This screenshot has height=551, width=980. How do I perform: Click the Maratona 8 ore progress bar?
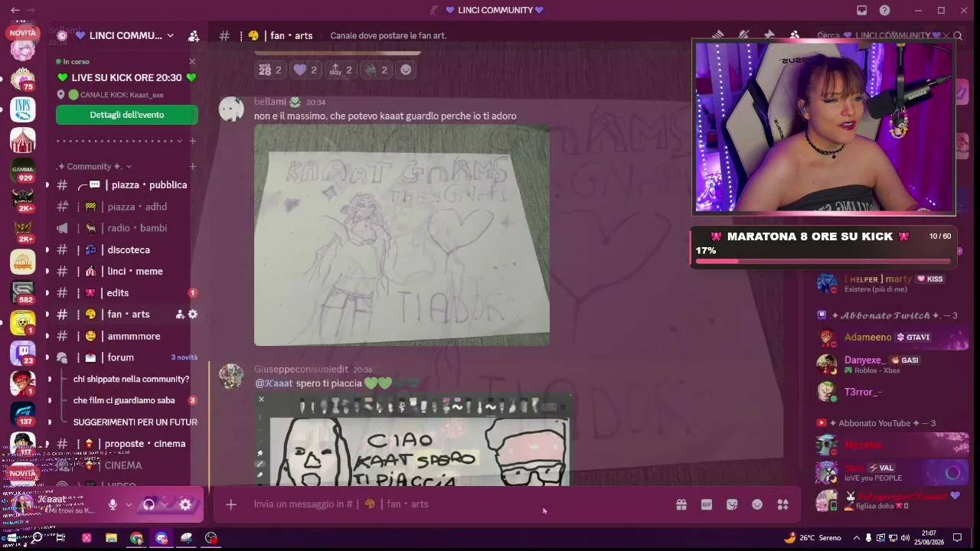[x=824, y=261]
